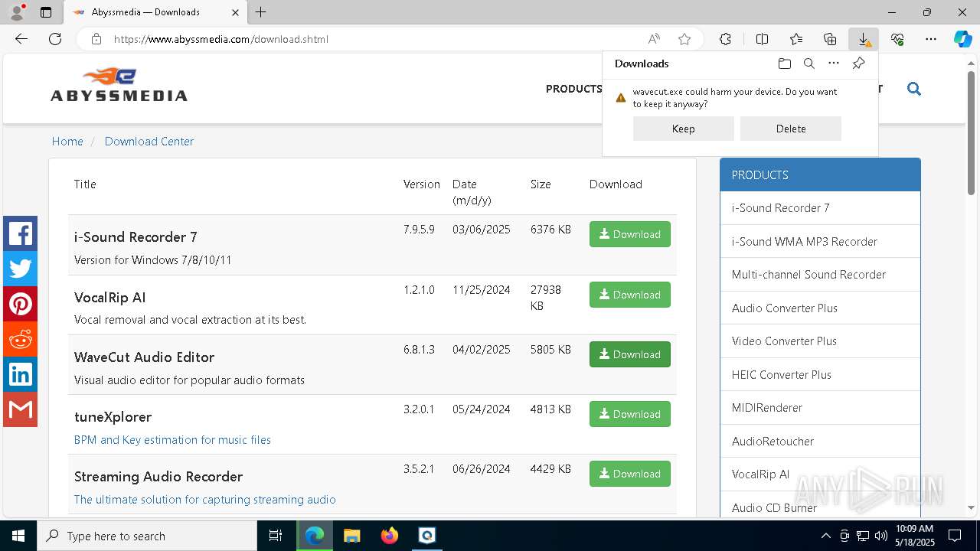Open Favorites list icon

click(796, 39)
